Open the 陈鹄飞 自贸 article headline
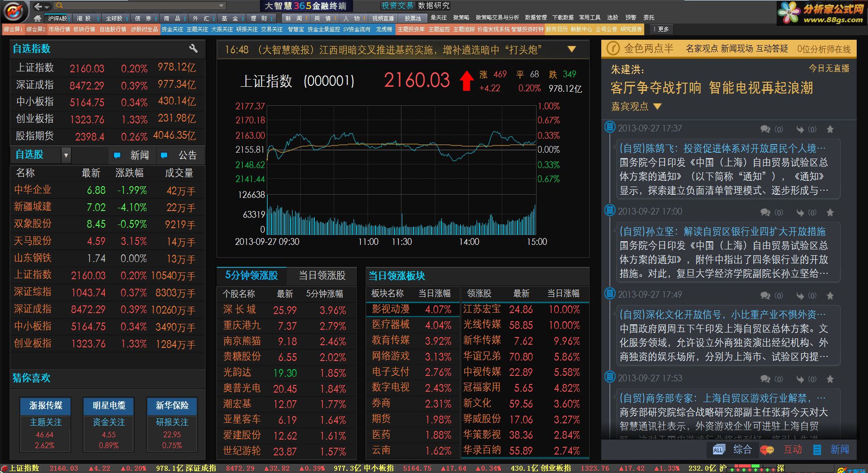The width and height of the screenshot is (868, 473). pos(722,148)
